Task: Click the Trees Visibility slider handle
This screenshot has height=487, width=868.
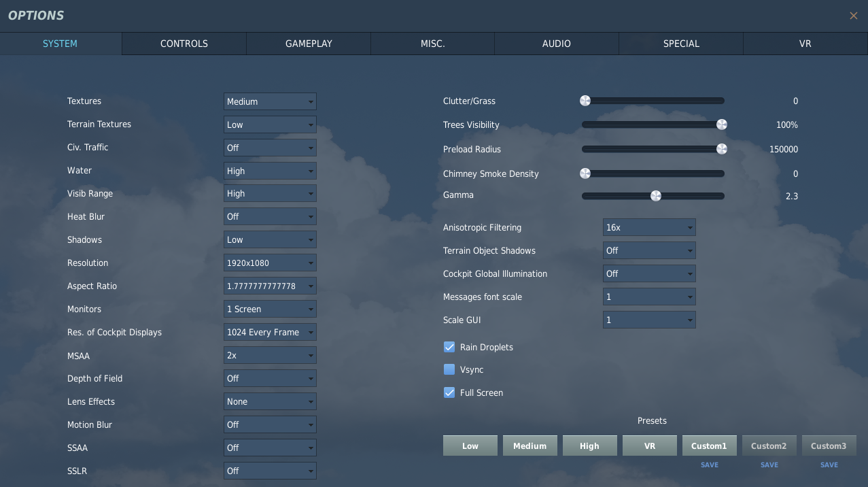Action: click(x=722, y=124)
